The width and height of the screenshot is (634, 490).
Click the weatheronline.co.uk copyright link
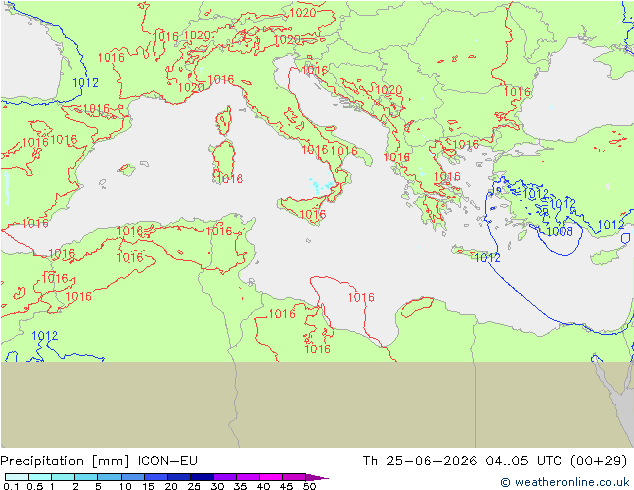click(565, 482)
